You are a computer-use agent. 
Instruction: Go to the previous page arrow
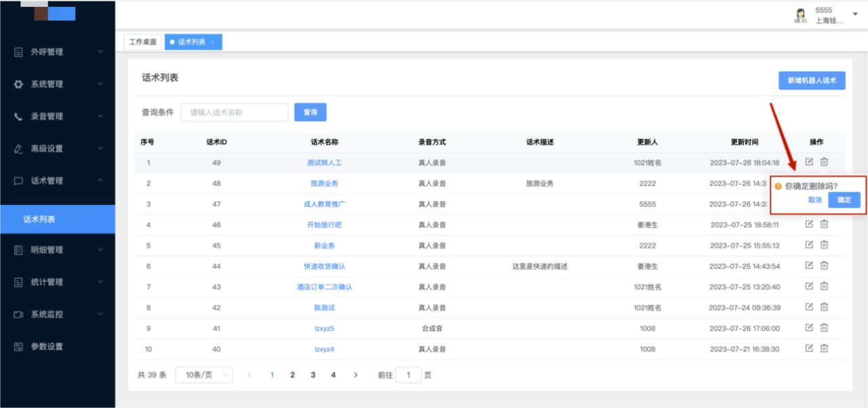pos(250,375)
